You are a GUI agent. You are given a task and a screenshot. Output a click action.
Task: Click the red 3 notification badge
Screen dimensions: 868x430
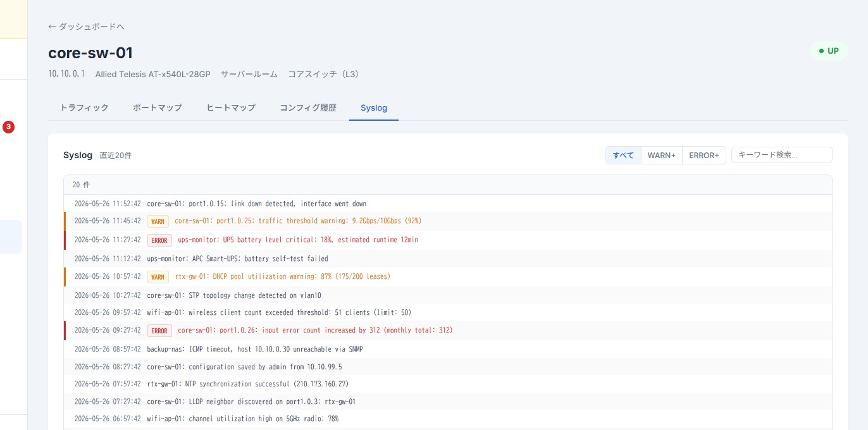[8, 127]
